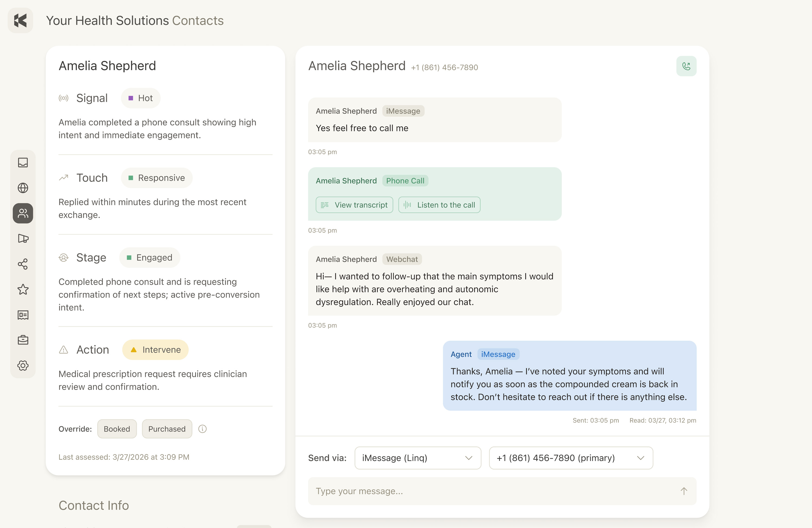The height and width of the screenshot is (528, 812).
Task: Open the globe icon in sidebar
Action: tap(23, 188)
